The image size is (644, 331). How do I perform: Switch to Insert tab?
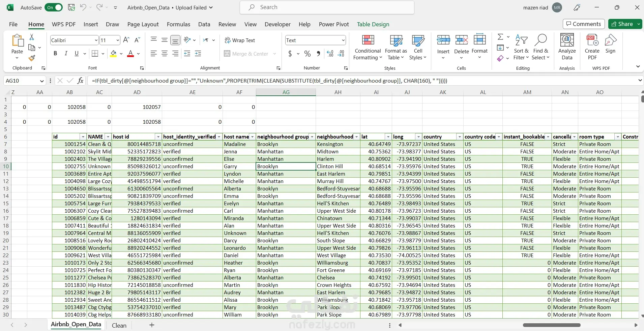(91, 24)
